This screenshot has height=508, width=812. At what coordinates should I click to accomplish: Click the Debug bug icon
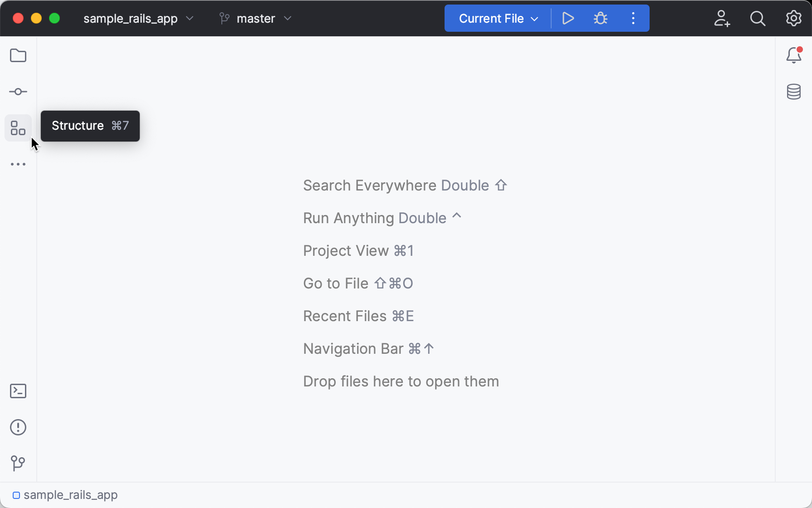point(600,19)
